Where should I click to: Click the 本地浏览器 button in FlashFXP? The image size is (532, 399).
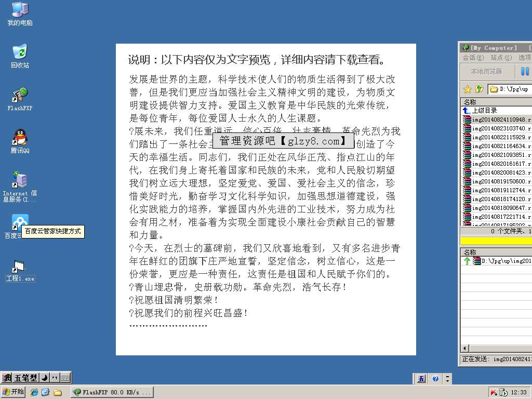pyautogui.click(x=486, y=71)
